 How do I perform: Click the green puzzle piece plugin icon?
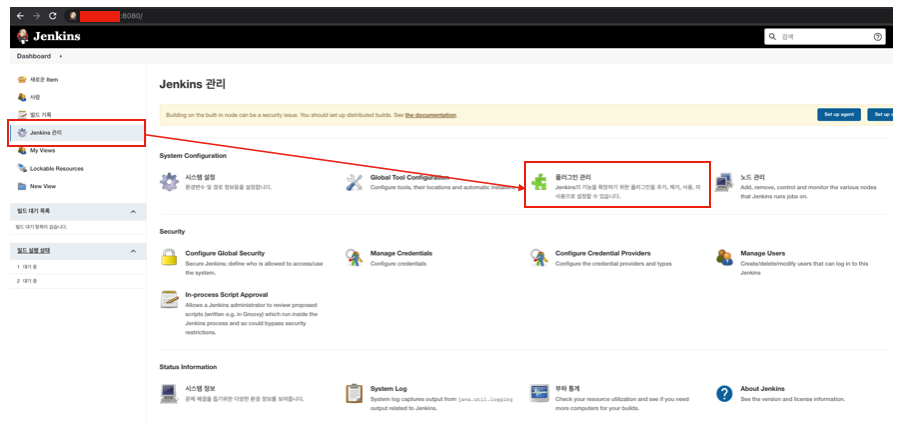[x=539, y=182]
